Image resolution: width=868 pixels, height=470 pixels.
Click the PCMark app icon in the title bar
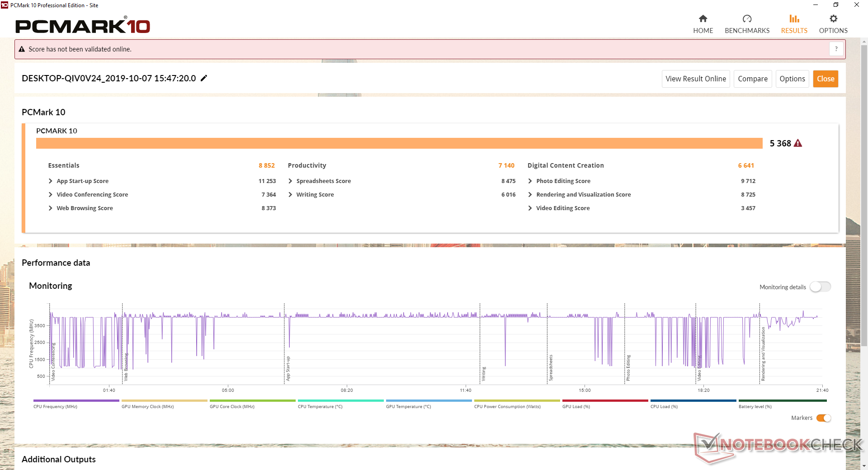[5, 5]
